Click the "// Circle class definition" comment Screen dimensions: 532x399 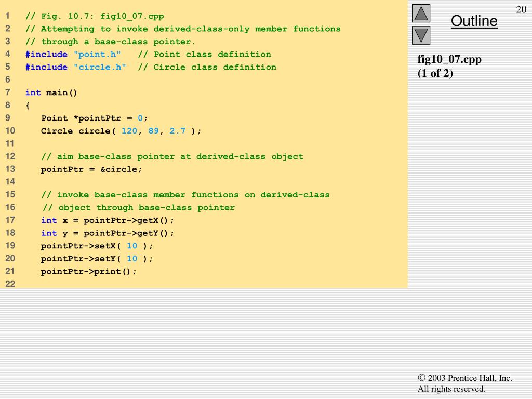pyautogui.click(x=207, y=67)
